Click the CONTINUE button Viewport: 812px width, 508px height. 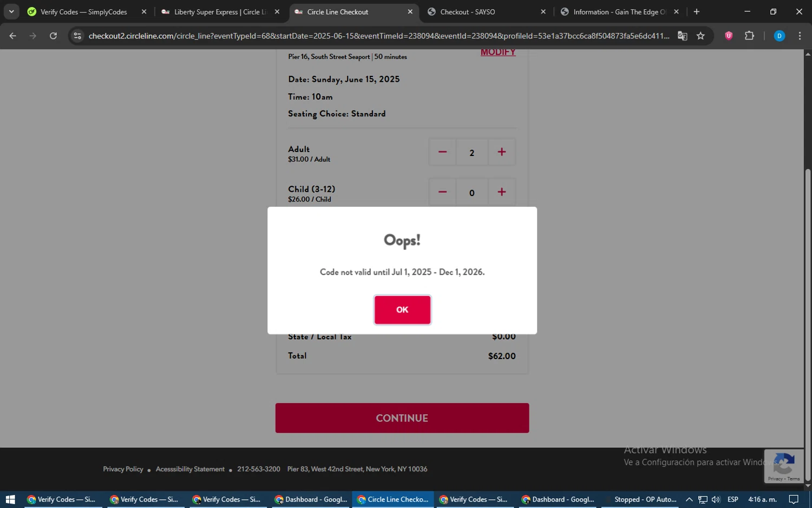(402, 418)
